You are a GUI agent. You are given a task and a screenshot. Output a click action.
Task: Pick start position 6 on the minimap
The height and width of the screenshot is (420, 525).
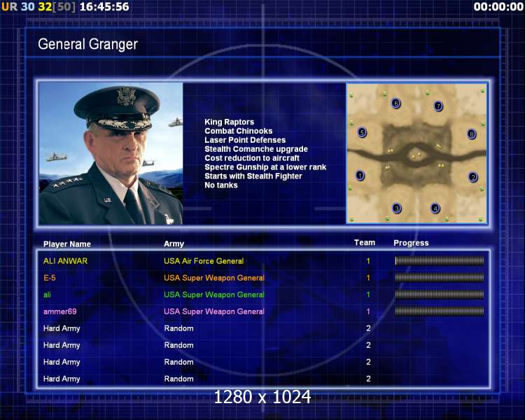point(395,103)
